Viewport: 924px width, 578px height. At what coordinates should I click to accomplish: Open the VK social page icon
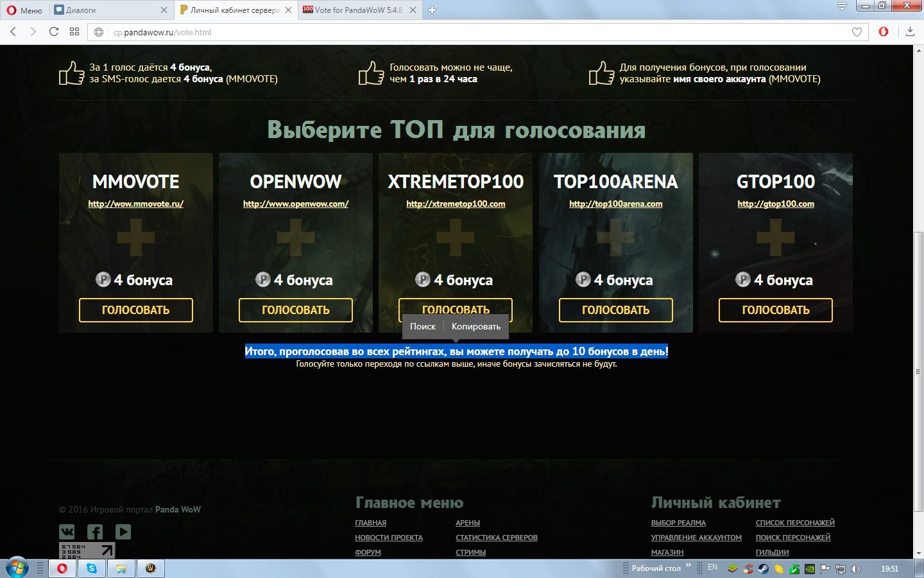coord(67,532)
